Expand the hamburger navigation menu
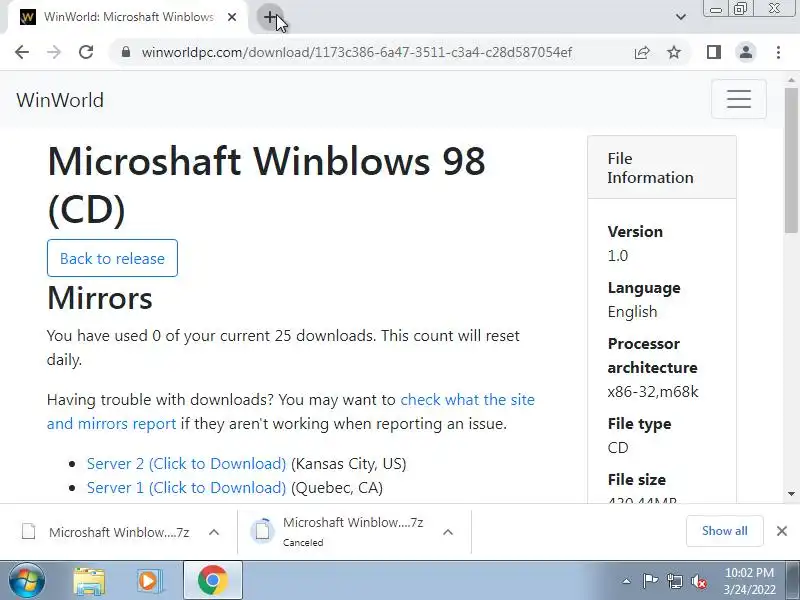 739,99
